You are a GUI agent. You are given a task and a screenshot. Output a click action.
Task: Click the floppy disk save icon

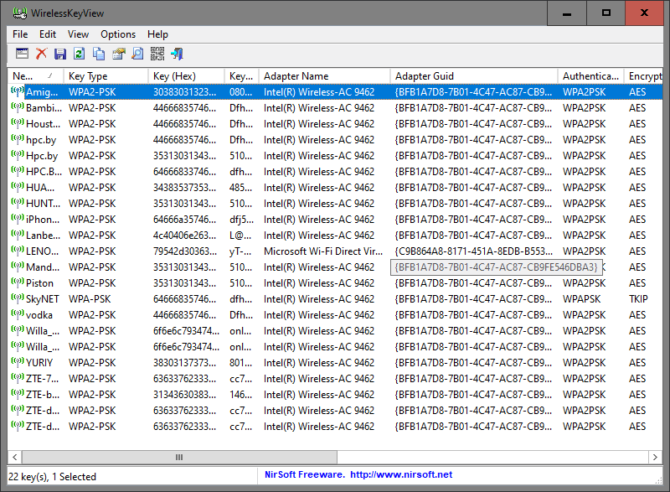point(60,53)
